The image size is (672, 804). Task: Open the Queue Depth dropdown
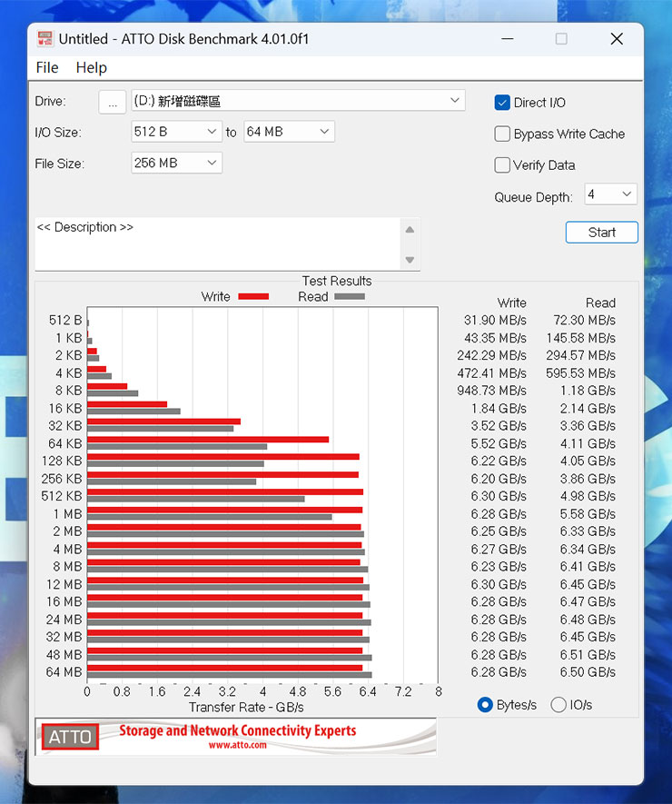(610, 194)
